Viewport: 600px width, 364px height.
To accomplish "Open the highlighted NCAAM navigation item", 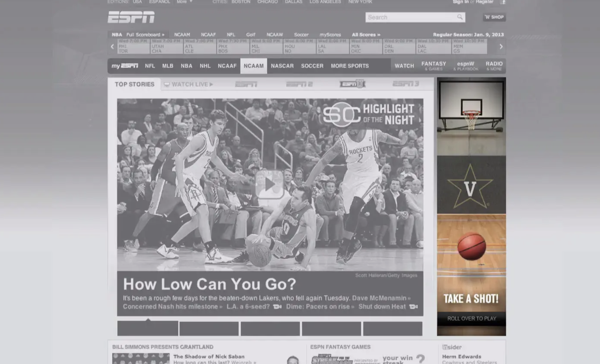I will [x=253, y=66].
